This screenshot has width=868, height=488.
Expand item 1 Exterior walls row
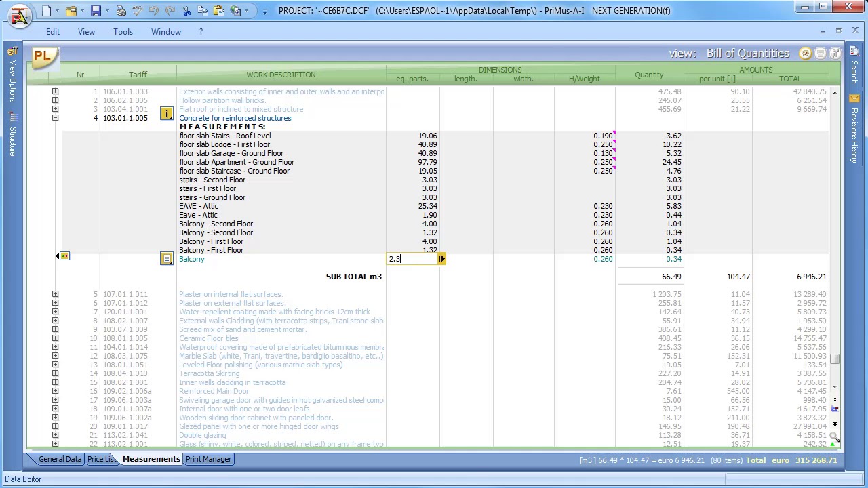pyautogui.click(x=56, y=91)
